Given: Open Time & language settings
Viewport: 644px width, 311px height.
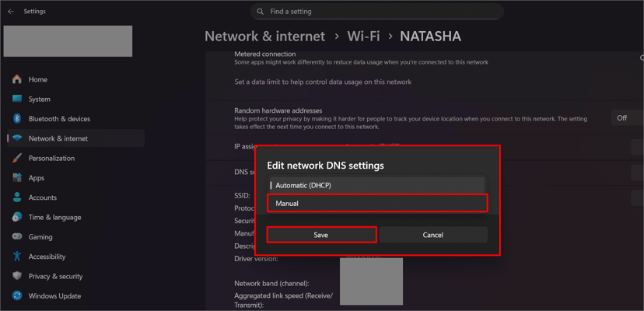Looking at the screenshot, I should pos(76,218).
